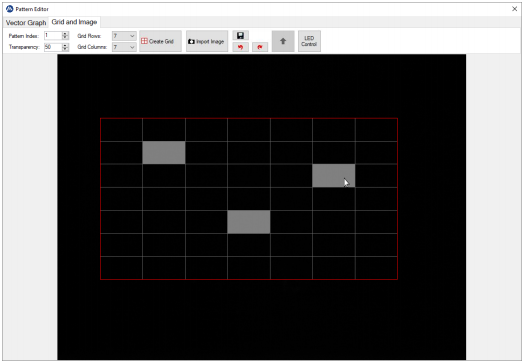526x363 pixels.
Task: Decrease the Transparency value by one step
Action: [x=65, y=49]
